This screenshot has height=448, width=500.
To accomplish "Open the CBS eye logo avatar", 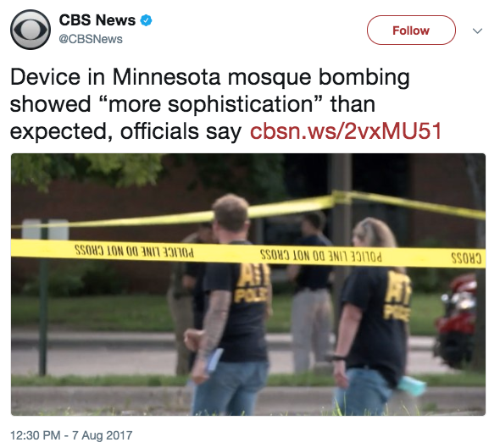I will (x=31, y=30).
